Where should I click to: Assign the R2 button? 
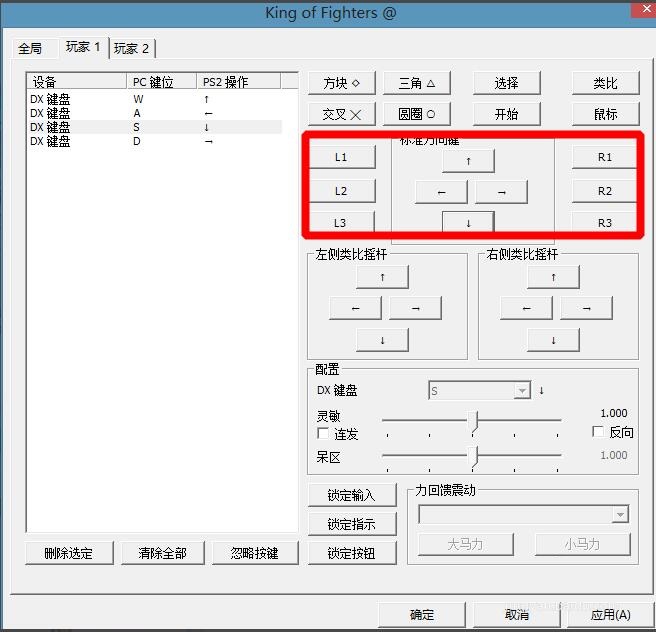pos(605,191)
